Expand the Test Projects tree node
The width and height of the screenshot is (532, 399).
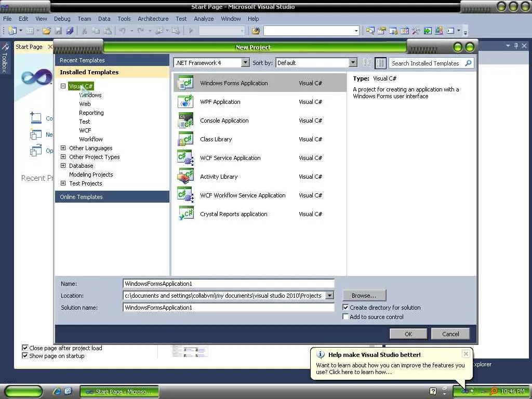pyautogui.click(x=63, y=183)
